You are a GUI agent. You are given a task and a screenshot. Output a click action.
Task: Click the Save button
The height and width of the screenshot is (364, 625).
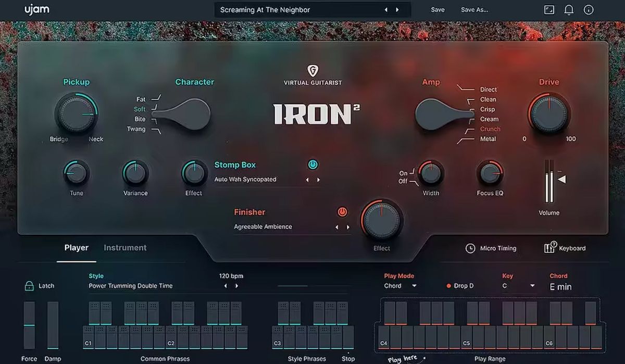pos(438,9)
